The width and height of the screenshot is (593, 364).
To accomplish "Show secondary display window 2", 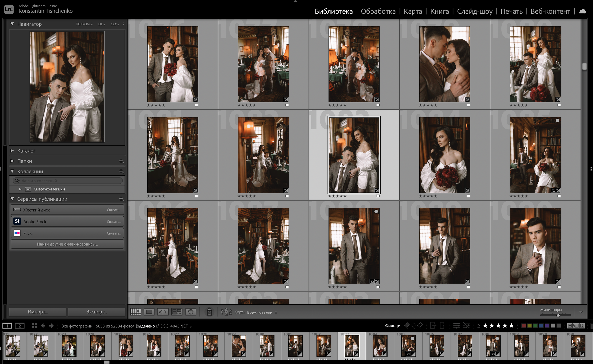I will click(20, 326).
